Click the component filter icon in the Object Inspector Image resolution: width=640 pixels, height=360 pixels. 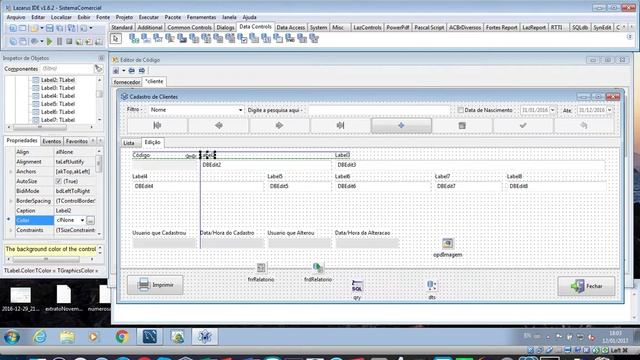tap(98, 69)
